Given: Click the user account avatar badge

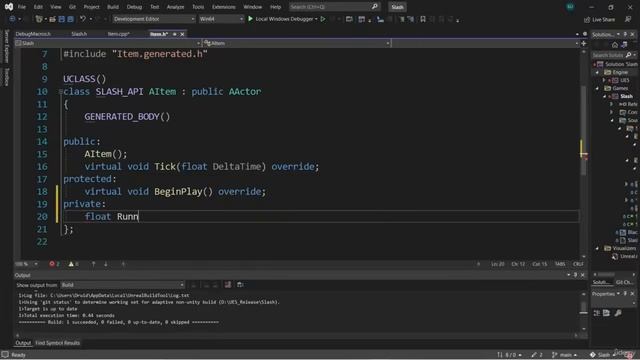Looking at the screenshot, I should 570,7.
